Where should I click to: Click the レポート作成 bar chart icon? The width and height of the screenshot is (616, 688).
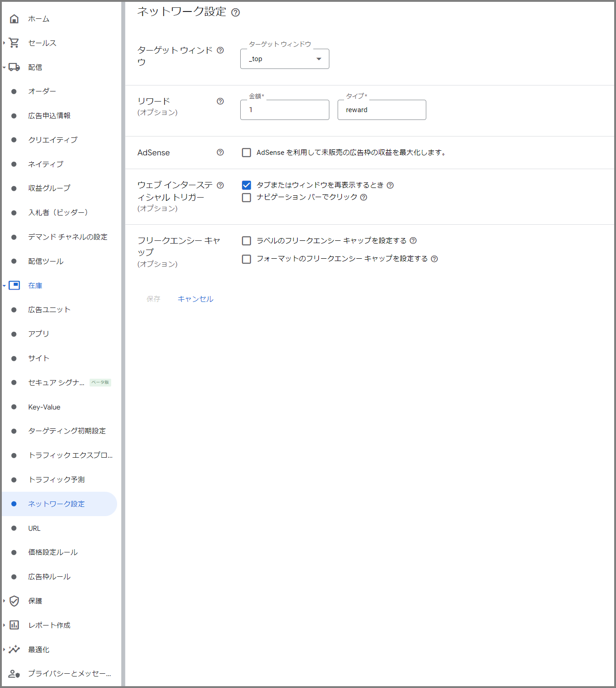14,625
